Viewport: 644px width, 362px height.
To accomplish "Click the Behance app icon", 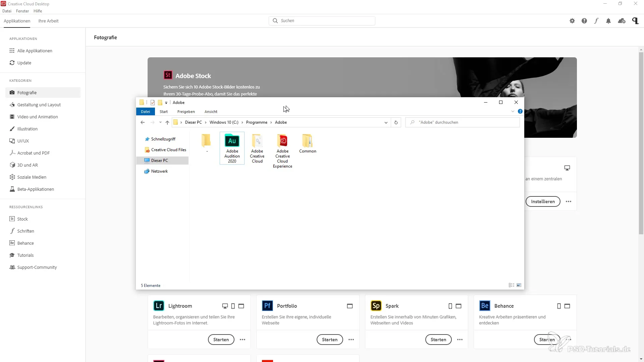I will click(x=485, y=306).
